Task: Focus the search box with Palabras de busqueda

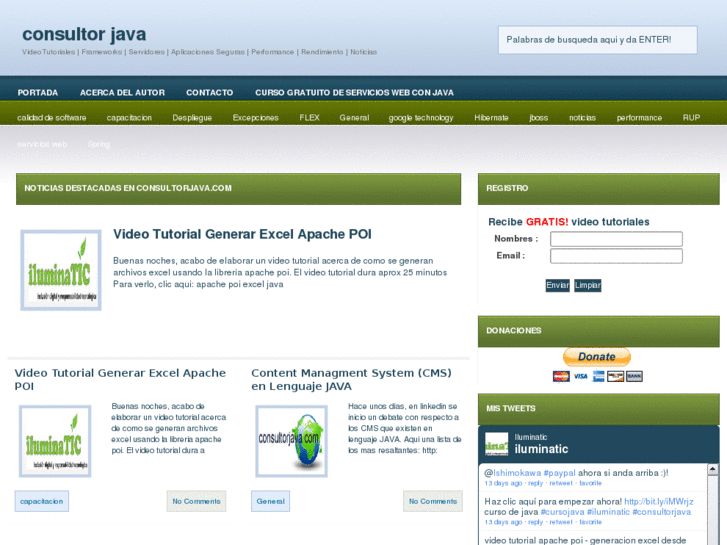Action: click(x=598, y=40)
